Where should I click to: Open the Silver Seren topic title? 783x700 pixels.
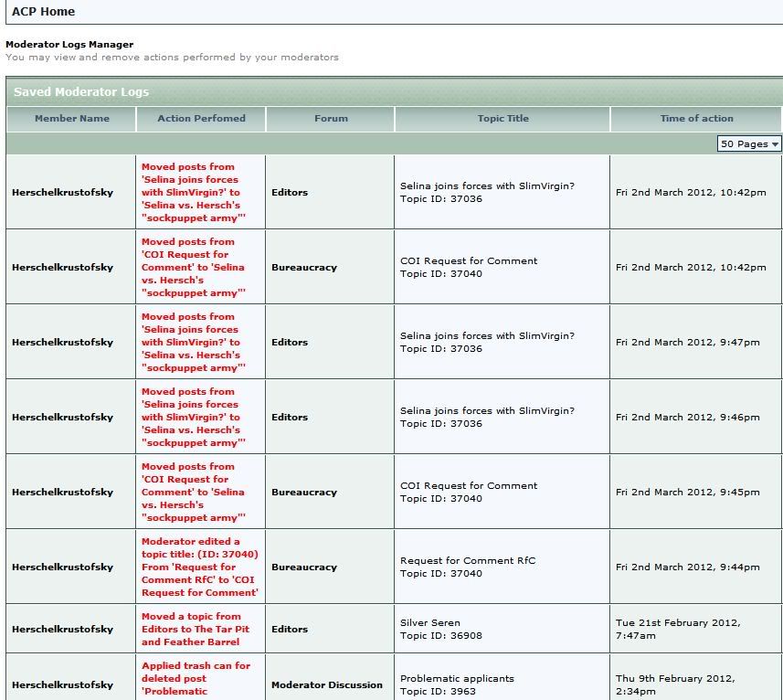429,623
